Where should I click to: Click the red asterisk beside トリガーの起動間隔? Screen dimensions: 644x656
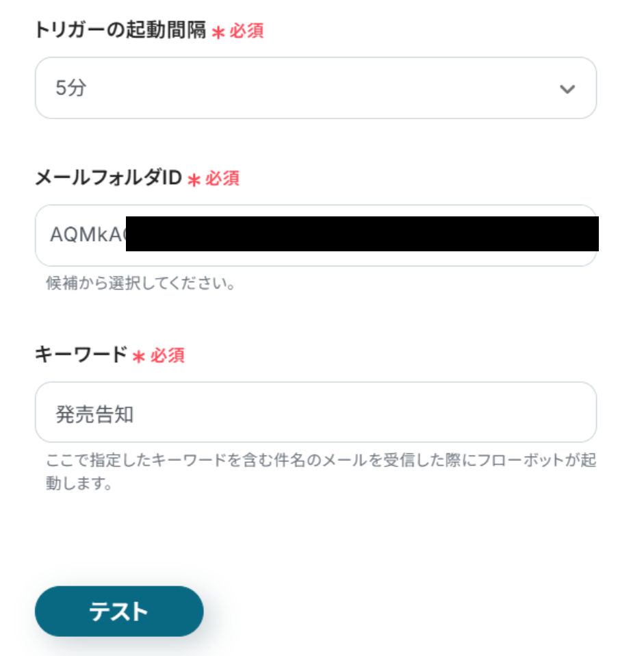pos(218,32)
